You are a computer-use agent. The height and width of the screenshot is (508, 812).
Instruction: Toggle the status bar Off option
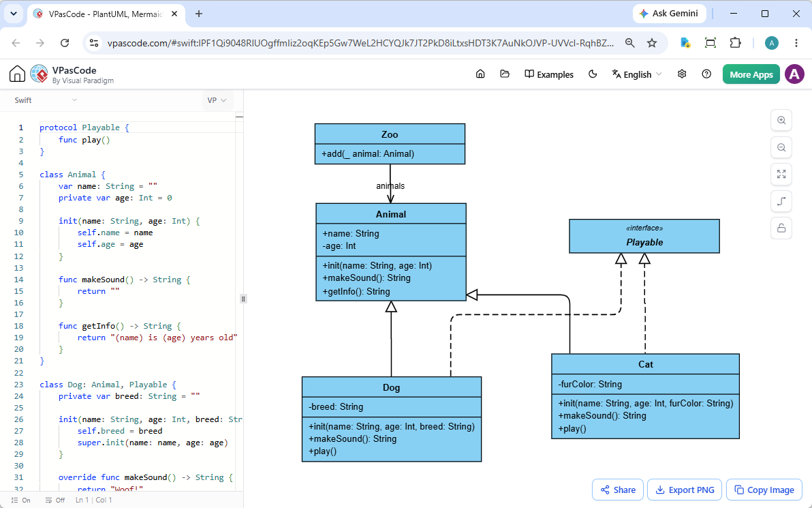[x=55, y=500]
